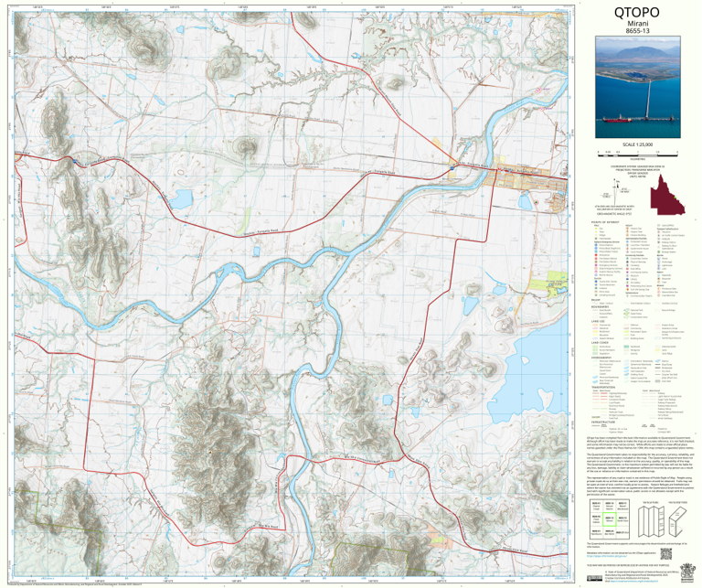Viewport: 702px width, 588px height.
Task: Click the QR code
Action: pos(666,554)
